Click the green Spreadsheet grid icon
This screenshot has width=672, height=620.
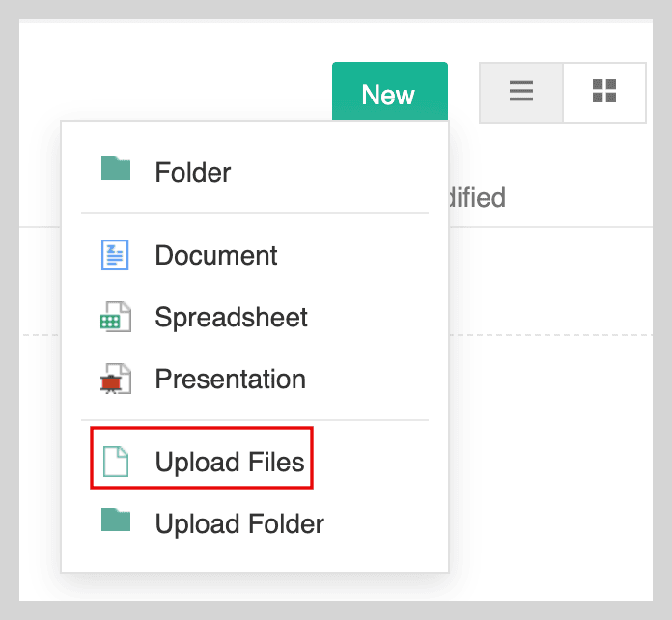point(115,318)
